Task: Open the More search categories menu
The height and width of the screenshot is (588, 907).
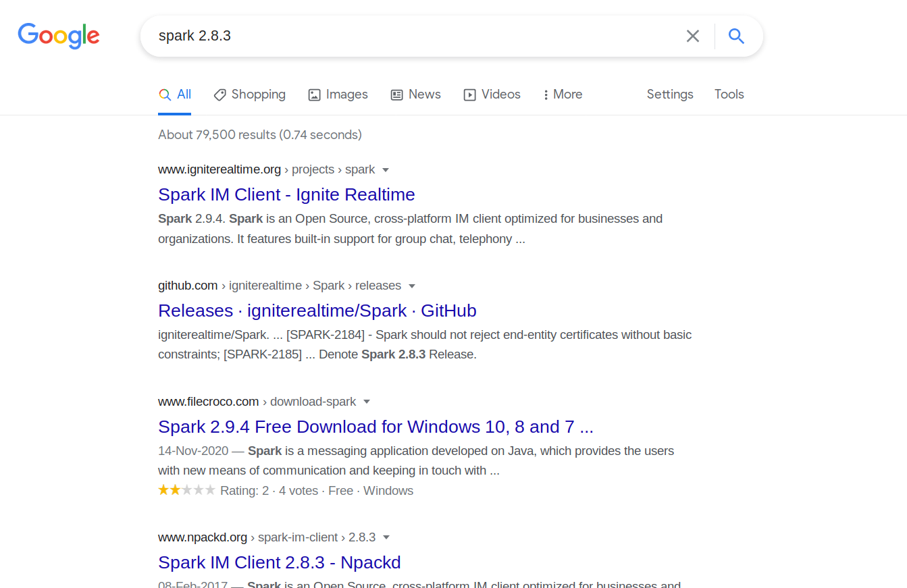Action: click(563, 95)
